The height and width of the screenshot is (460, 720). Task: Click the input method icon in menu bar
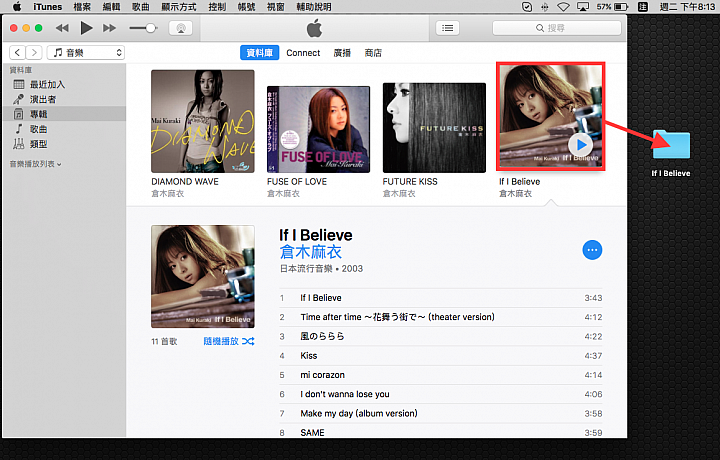[643, 7]
